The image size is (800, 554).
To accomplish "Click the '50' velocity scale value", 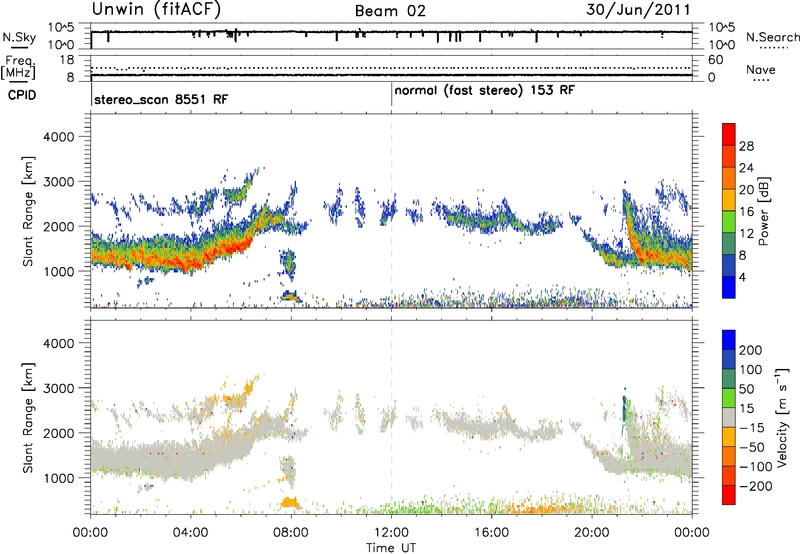I will tap(746, 389).
